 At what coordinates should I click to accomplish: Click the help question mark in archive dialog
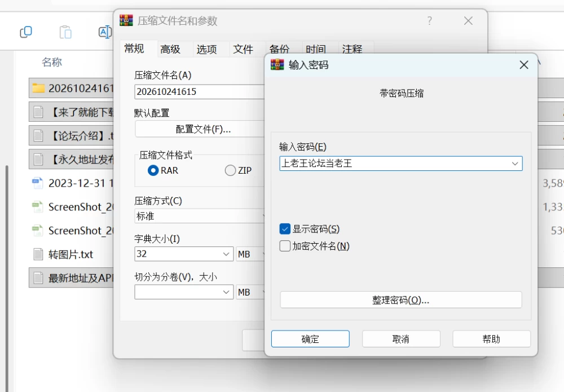point(429,21)
